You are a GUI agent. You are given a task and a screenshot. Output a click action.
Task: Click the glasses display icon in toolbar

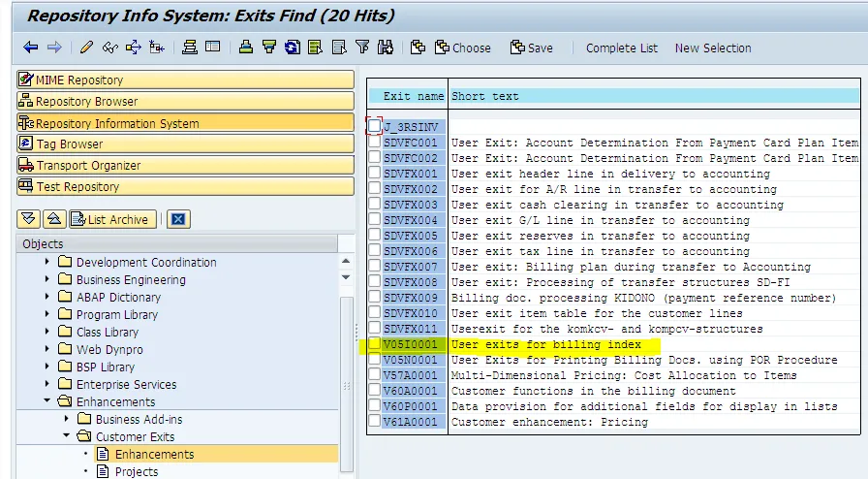(110, 48)
